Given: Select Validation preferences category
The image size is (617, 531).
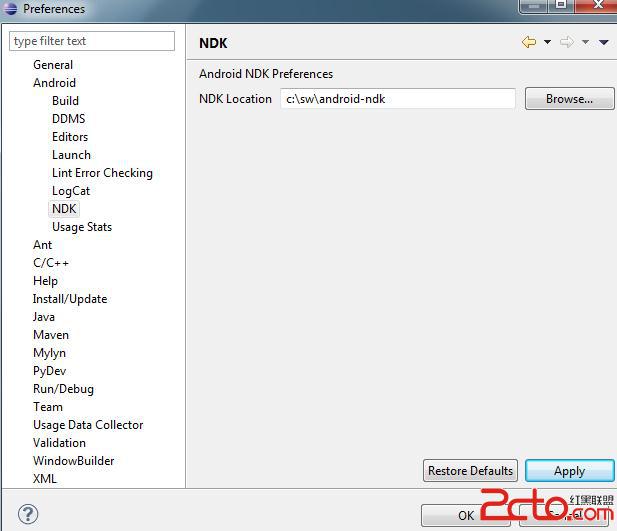Looking at the screenshot, I should [59, 443].
